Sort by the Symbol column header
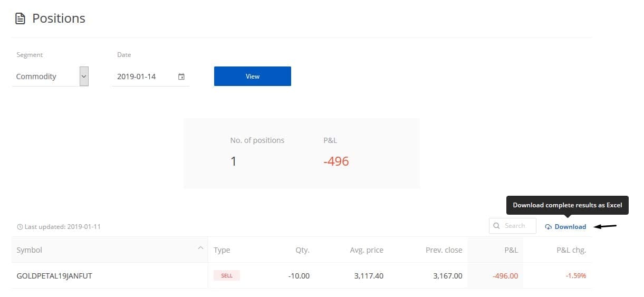The image size is (644, 297). [30, 250]
